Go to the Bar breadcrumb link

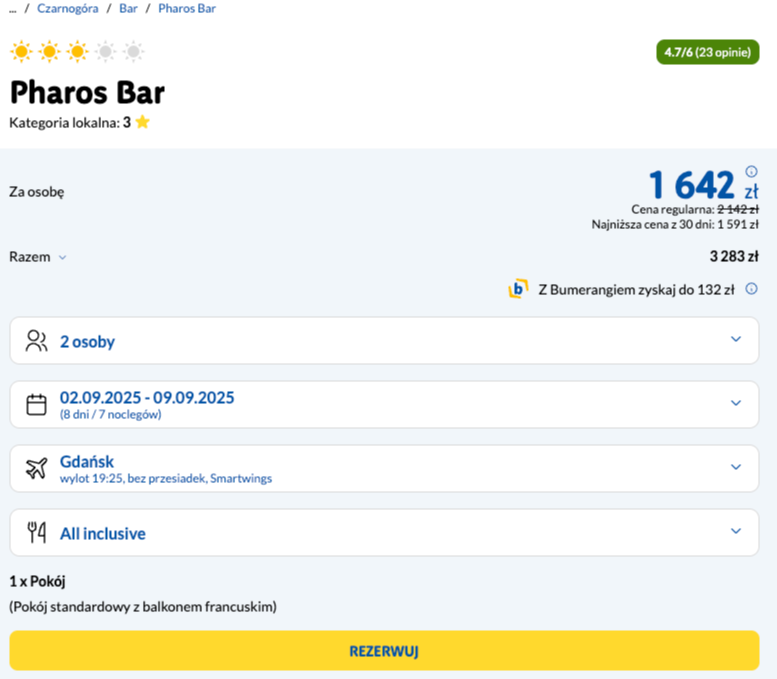(x=128, y=8)
